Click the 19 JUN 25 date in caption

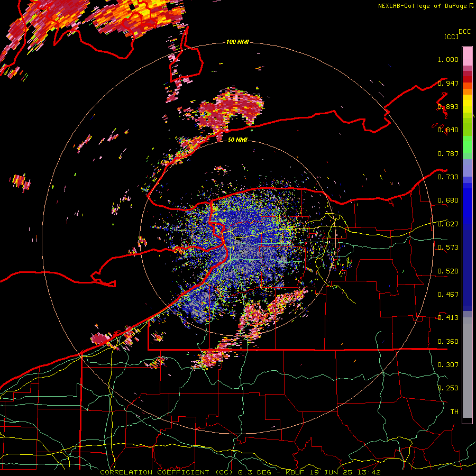pyautogui.click(x=332, y=472)
